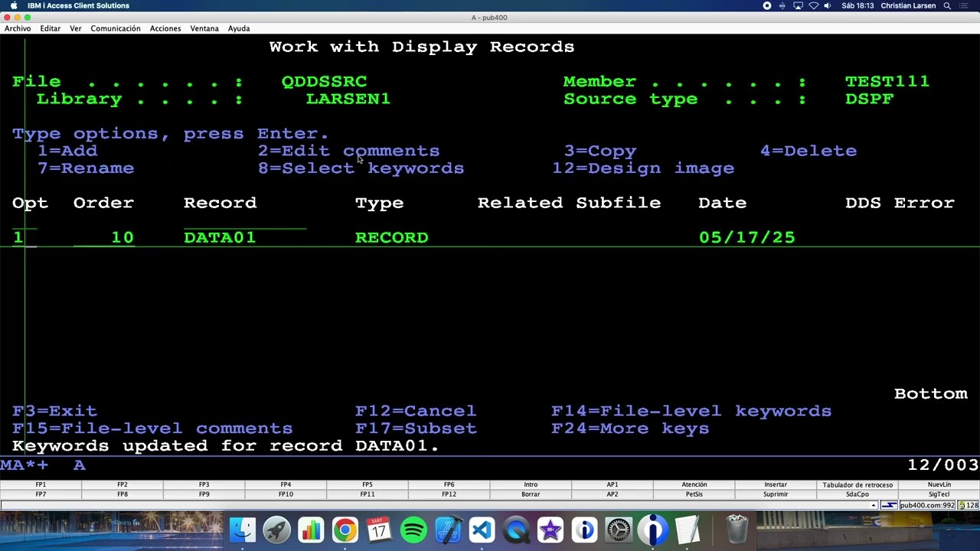Open Numbers chart app in dock
980x551 pixels.
click(311, 530)
